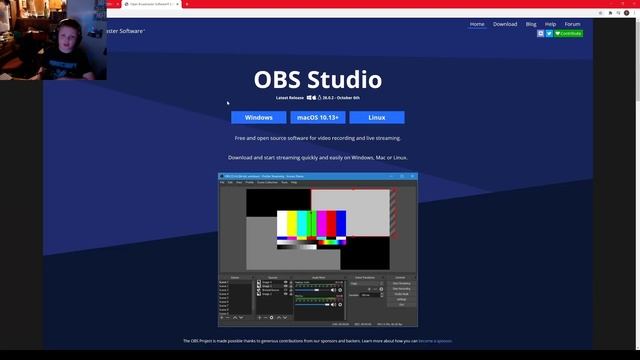This screenshot has height=360, width=640.
Task: Select the Linux download button
Action: pyautogui.click(x=377, y=117)
